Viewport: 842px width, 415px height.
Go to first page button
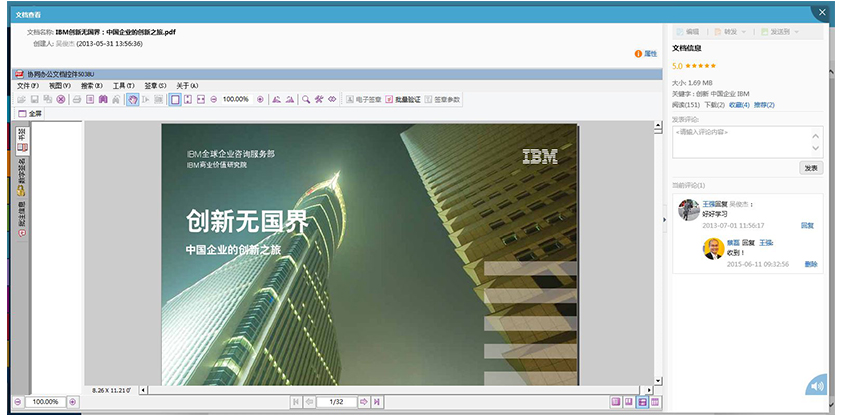(x=296, y=402)
